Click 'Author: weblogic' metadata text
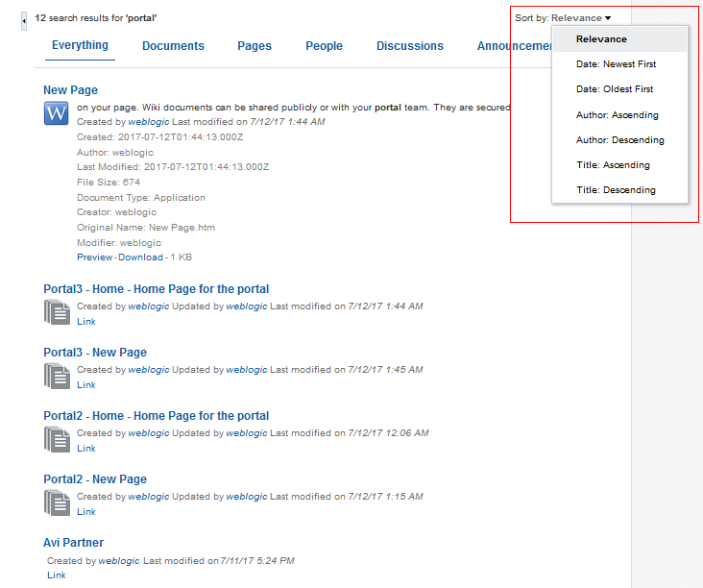 (115, 153)
